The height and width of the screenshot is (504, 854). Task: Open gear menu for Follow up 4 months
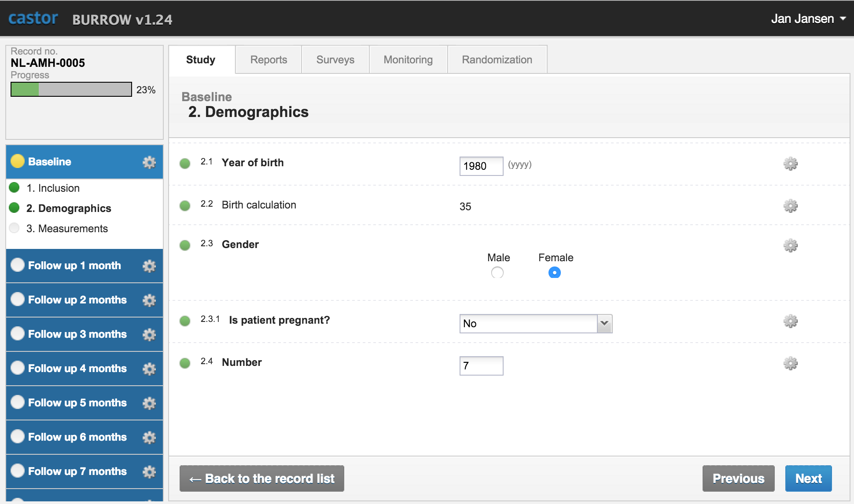point(149,369)
